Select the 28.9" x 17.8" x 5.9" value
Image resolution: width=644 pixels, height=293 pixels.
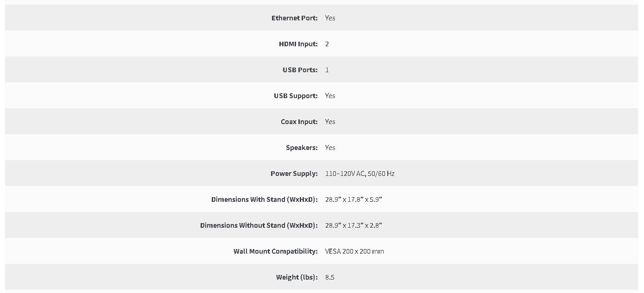[354, 199]
